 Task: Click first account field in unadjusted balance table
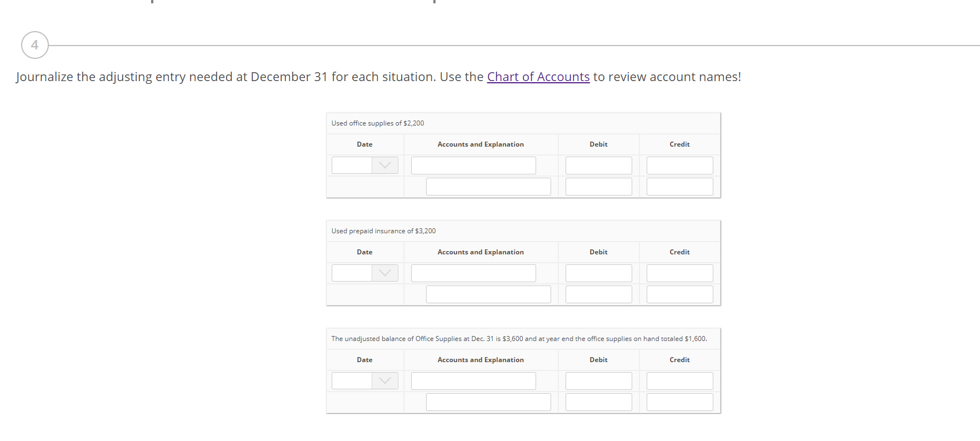(473, 380)
